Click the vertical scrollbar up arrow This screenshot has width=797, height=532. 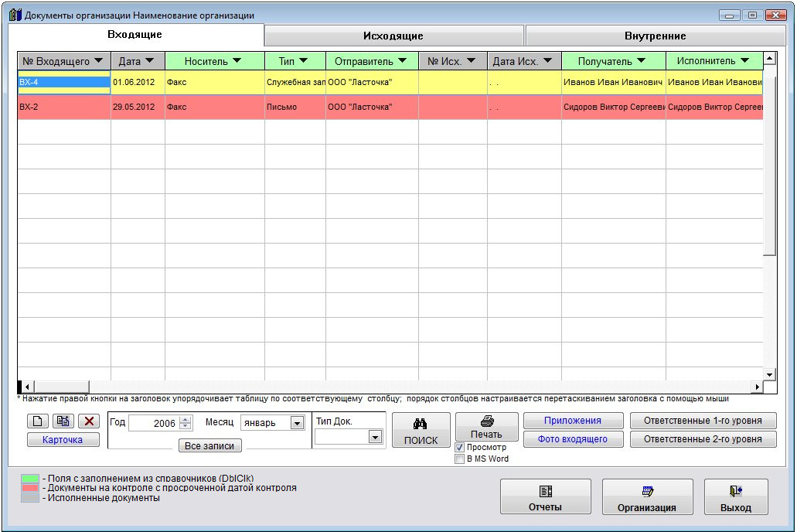coord(769,59)
